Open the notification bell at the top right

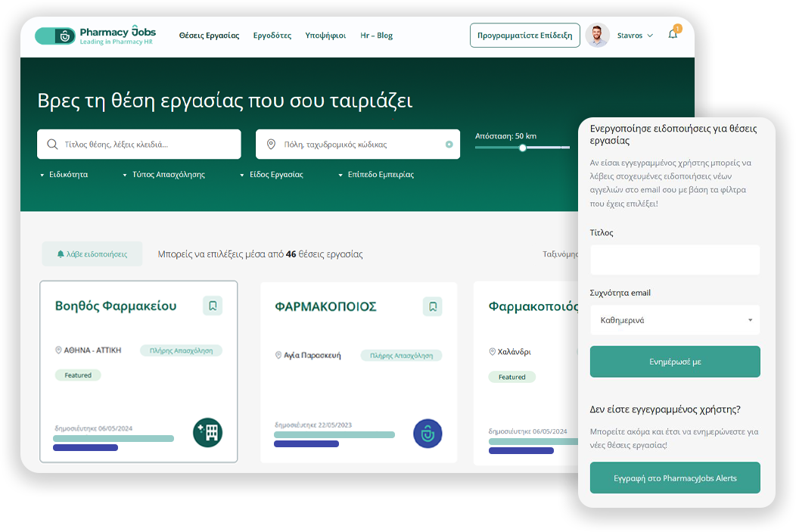[673, 36]
